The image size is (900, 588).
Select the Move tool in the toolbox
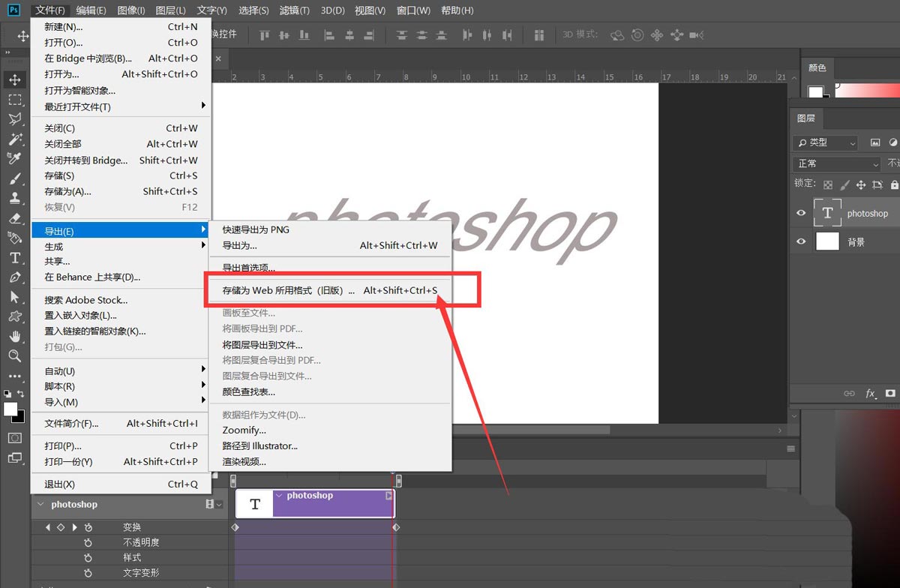(15, 79)
